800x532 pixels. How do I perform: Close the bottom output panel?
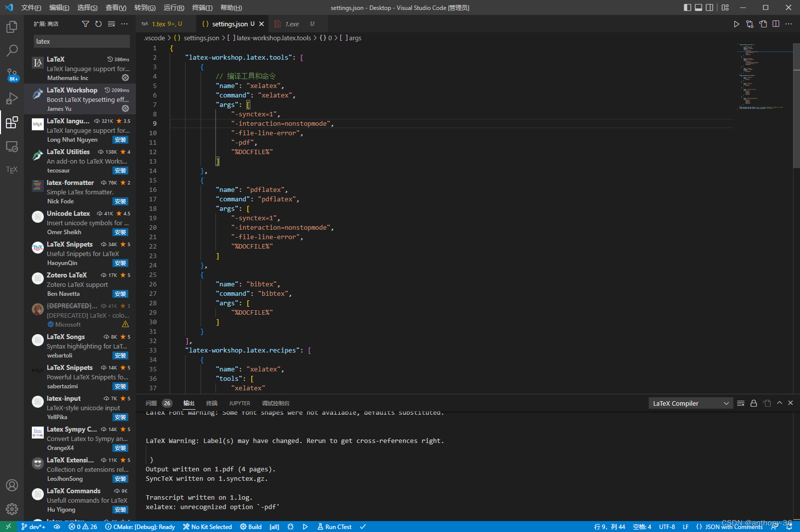(791, 403)
